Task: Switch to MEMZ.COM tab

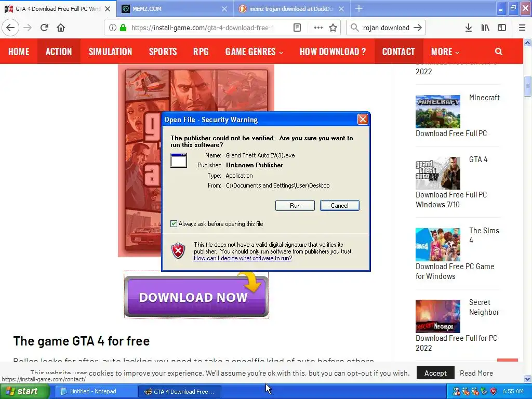Action: point(175,9)
